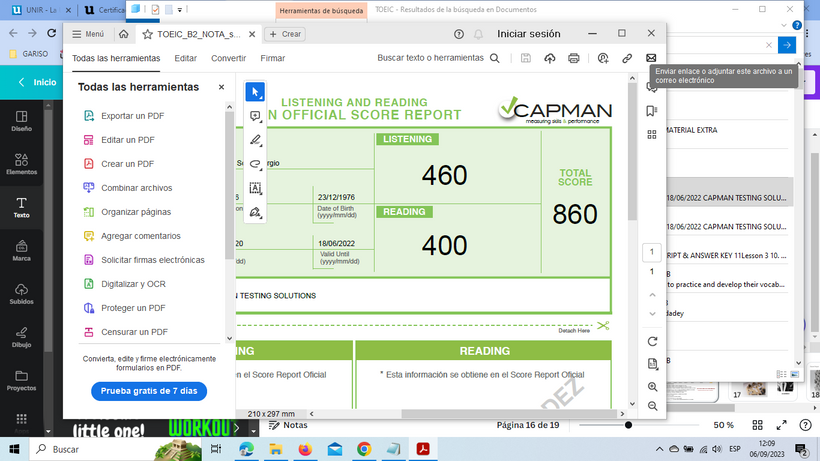The height and width of the screenshot is (461, 820).
Task: Open the Convertir tab
Action: click(229, 58)
